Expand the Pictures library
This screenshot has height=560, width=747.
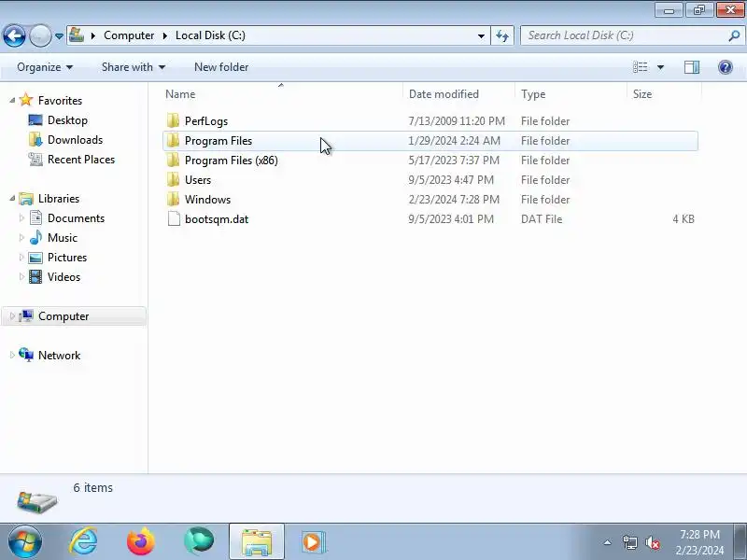(21, 258)
